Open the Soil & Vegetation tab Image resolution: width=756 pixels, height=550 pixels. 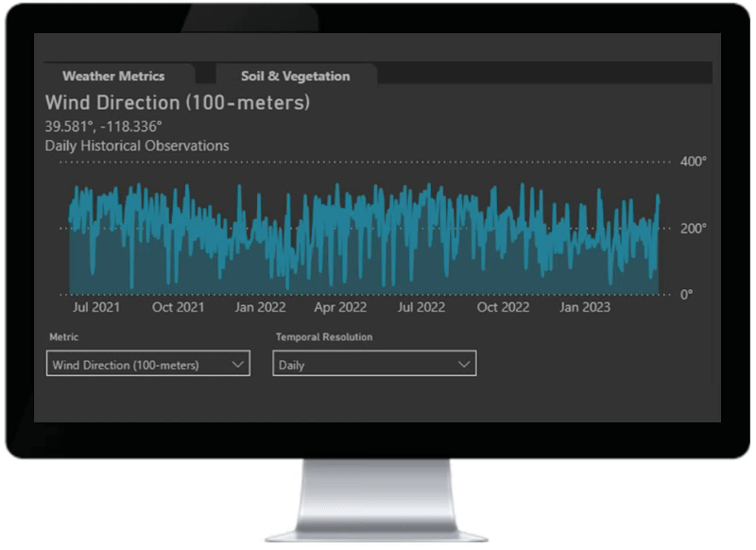[296, 76]
